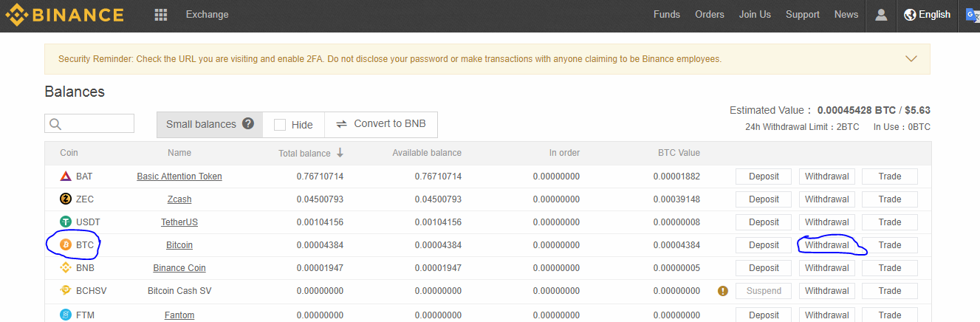Click Deposit for BAT
980x322 pixels.
(764, 177)
